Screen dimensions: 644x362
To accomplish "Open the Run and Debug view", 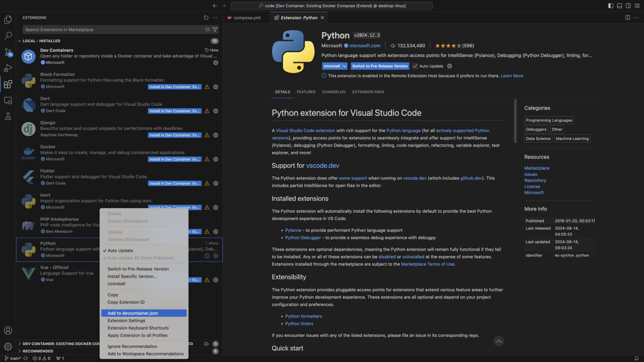I will click(8, 68).
